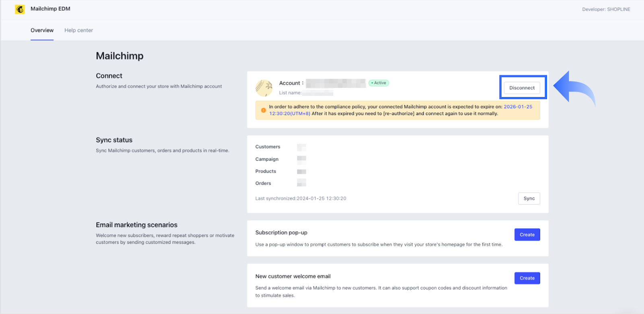Click the blurred Customers count value
Image resolution: width=644 pixels, height=314 pixels.
point(301,147)
